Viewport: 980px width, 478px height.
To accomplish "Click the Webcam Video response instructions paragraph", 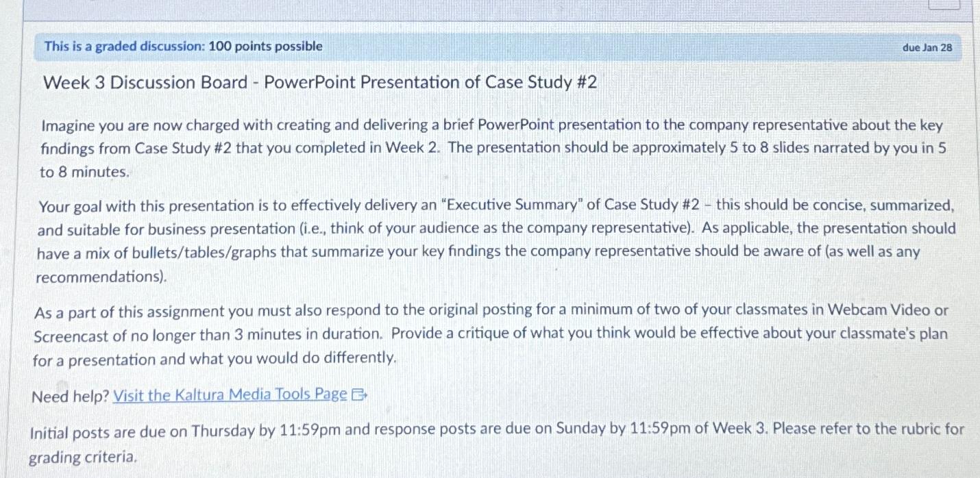I will 480,332.
